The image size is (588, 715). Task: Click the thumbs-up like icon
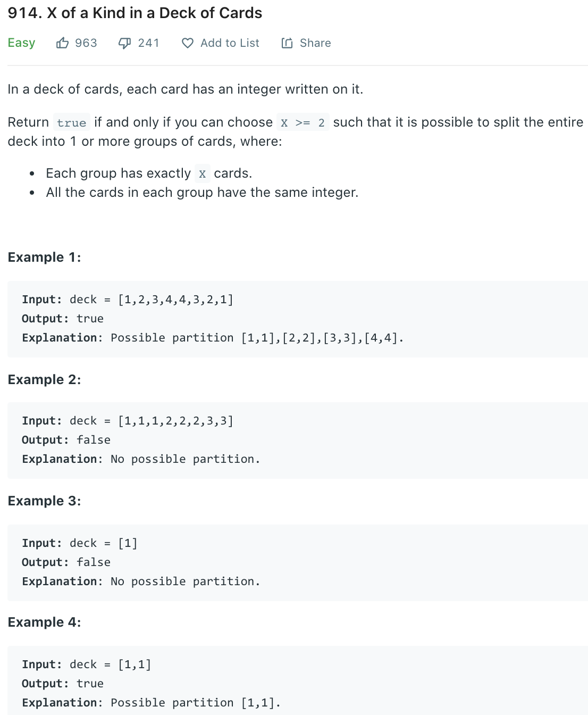point(62,43)
